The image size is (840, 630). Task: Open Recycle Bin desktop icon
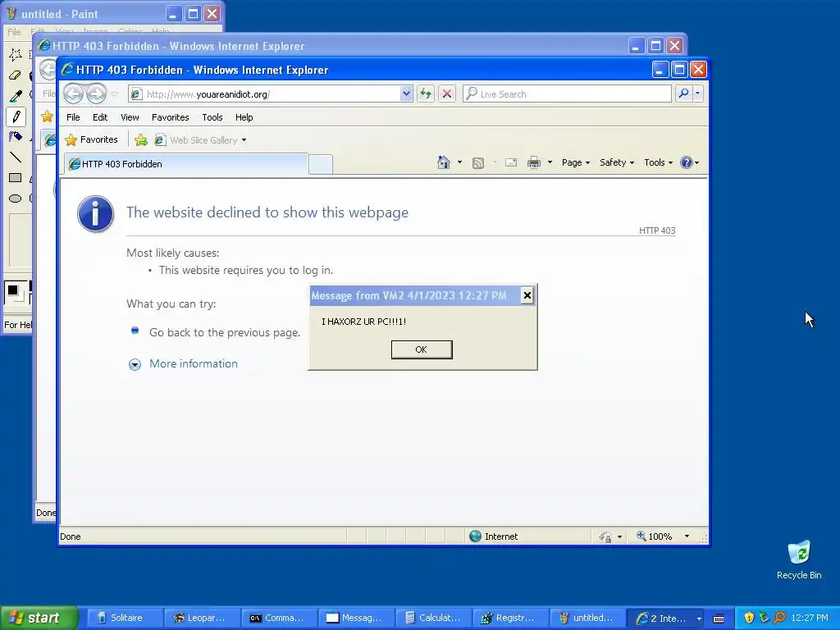[799, 559]
